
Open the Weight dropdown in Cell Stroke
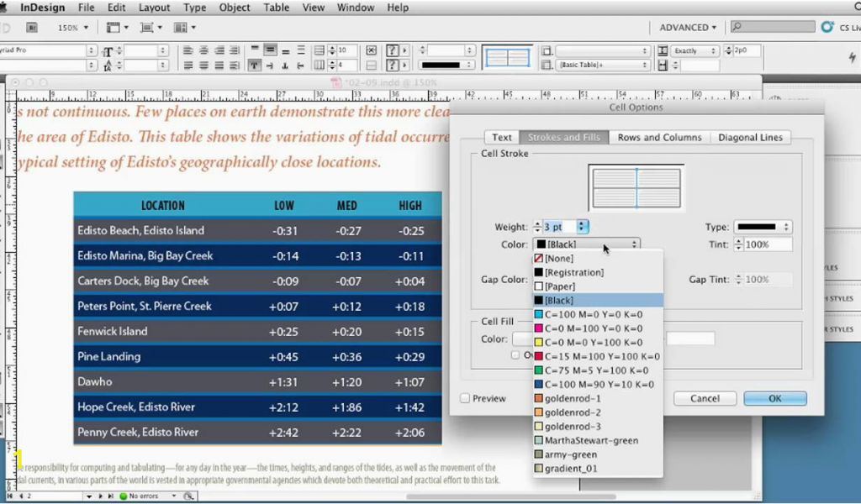pos(582,227)
